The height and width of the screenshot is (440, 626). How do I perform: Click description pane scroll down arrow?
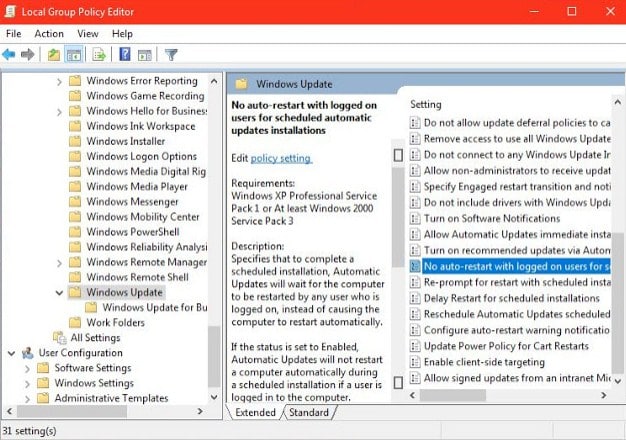(398, 383)
